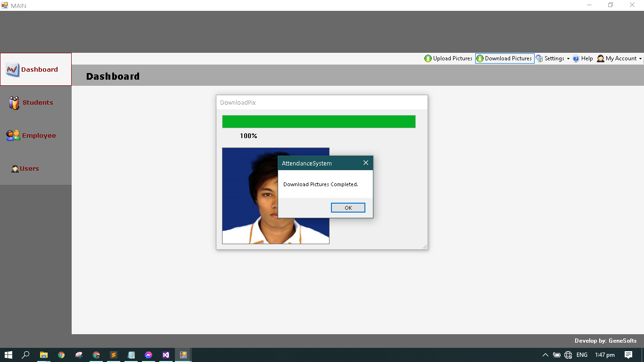Click the Users sidebar icon
This screenshot has width=644, height=362.
coord(15,169)
